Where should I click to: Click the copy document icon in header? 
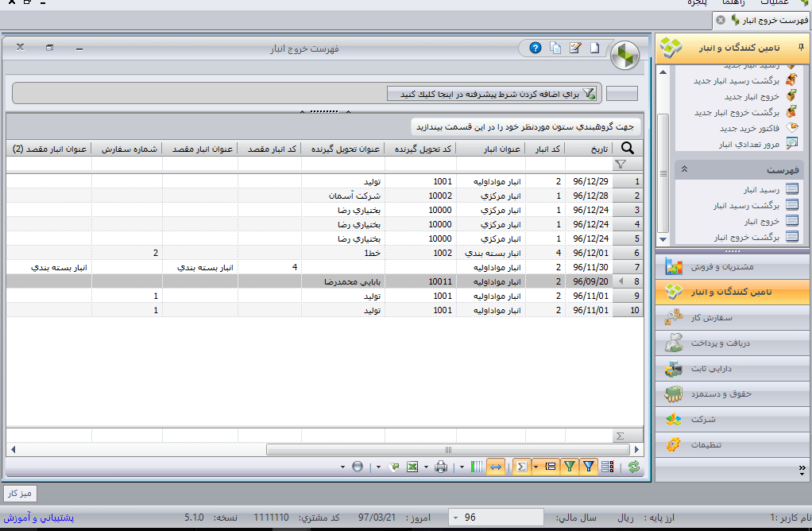555,48
